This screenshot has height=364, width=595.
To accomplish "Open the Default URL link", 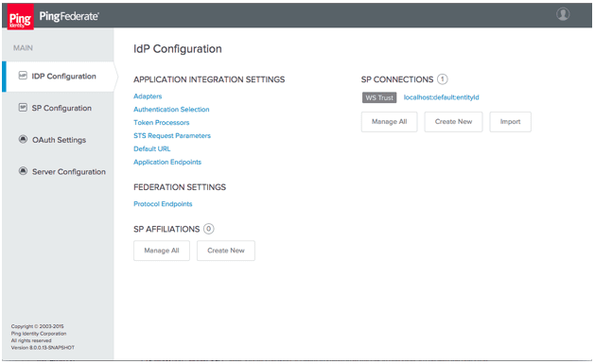I will coord(151,148).
